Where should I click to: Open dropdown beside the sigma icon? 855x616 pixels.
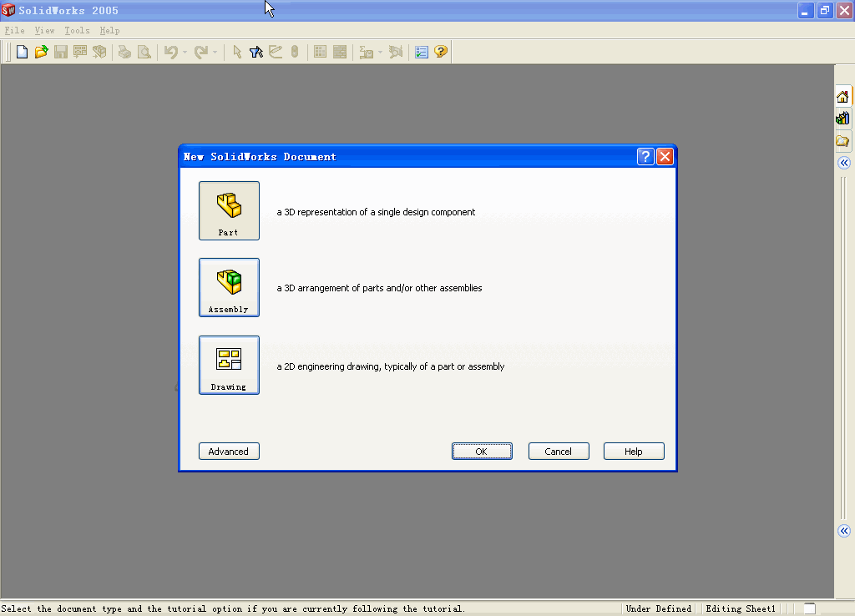click(380, 53)
